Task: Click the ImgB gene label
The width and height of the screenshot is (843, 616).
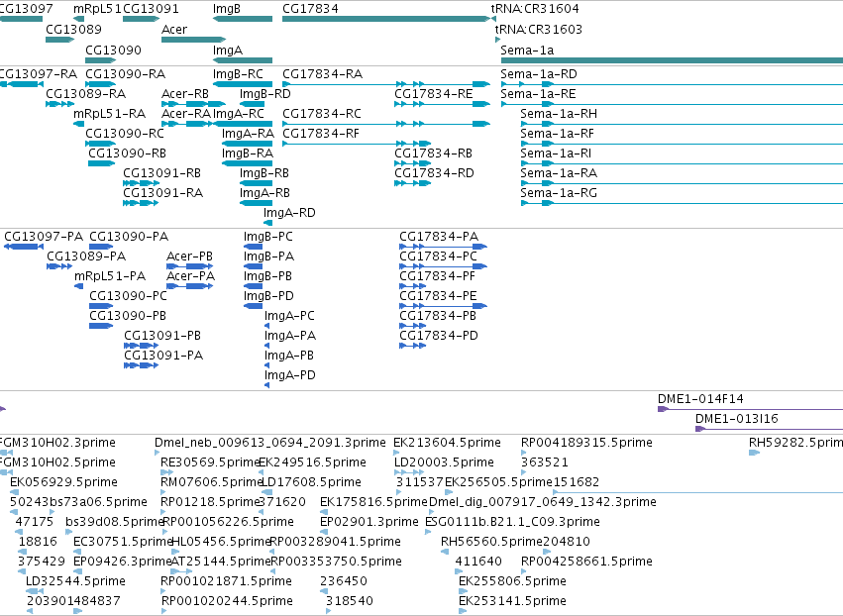Action: point(226,9)
